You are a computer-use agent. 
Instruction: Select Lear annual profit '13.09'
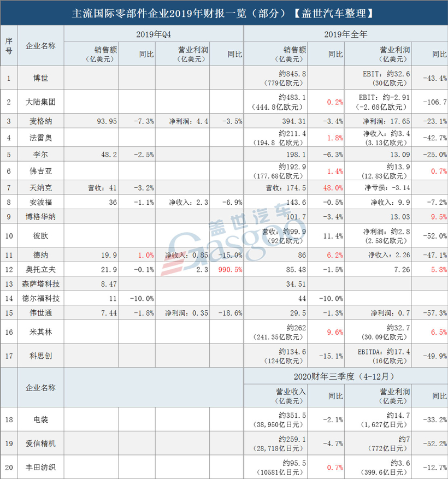point(400,155)
